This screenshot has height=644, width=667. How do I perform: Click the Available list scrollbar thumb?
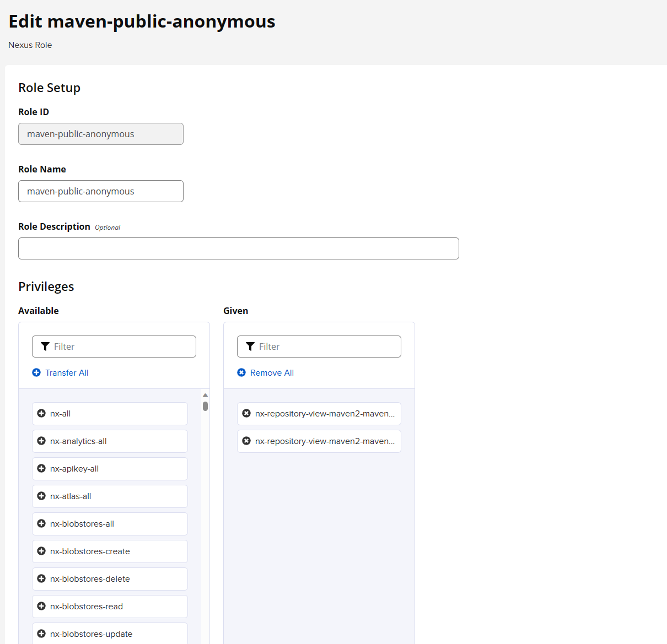pyautogui.click(x=205, y=406)
